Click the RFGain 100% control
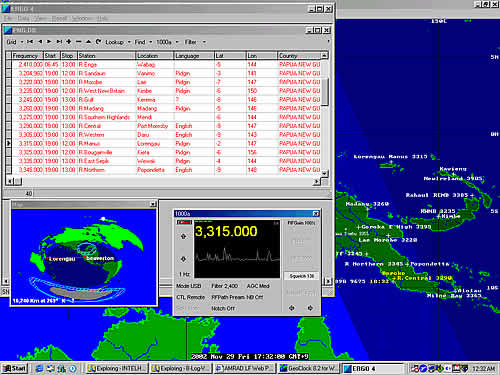 tap(301, 223)
